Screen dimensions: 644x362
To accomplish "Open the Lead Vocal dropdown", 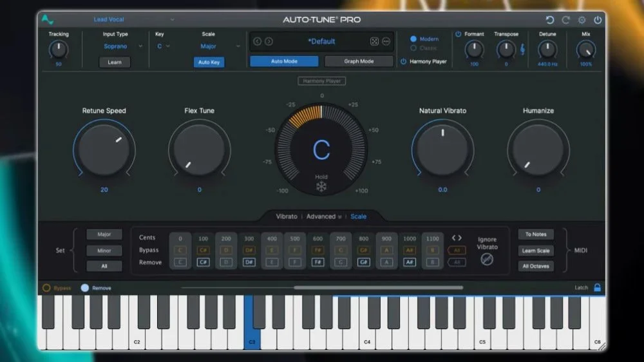I will point(133,19).
